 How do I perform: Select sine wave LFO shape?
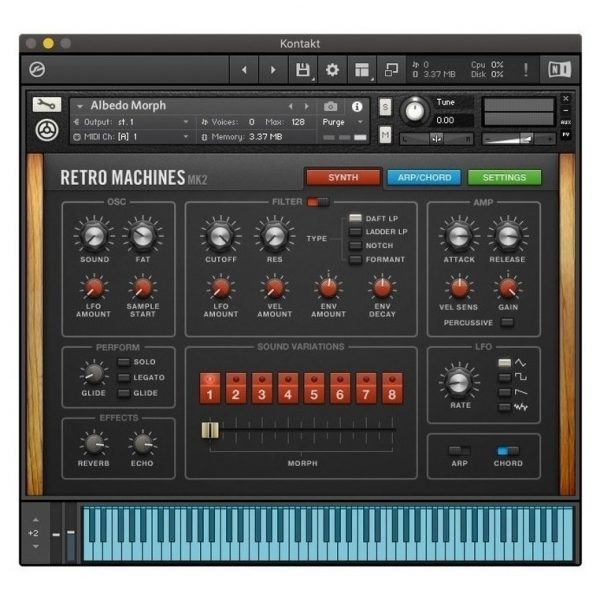tap(504, 363)
